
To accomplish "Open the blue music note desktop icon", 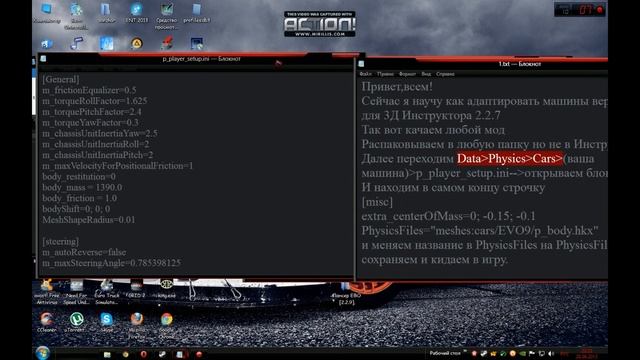I will click(77, 43).
